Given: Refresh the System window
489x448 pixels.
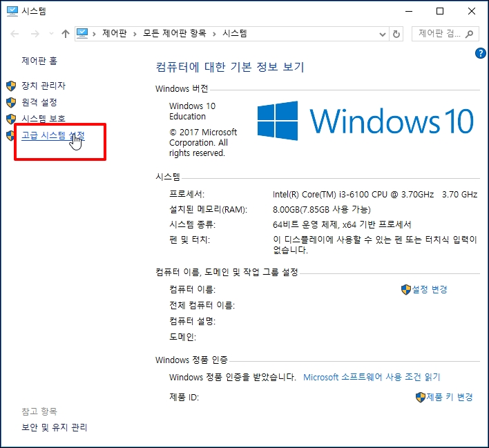Looking at the screenshot, I should tap(396, 34).
